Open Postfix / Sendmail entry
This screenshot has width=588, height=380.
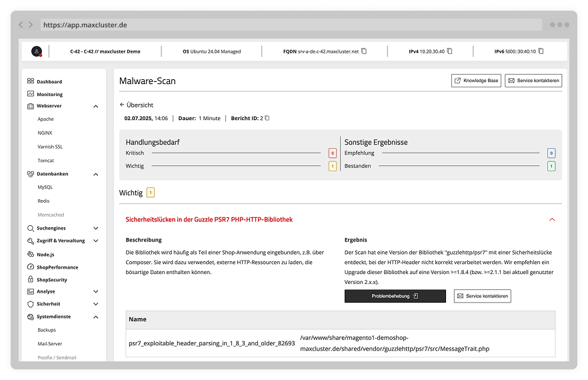(x=57, y=358)
